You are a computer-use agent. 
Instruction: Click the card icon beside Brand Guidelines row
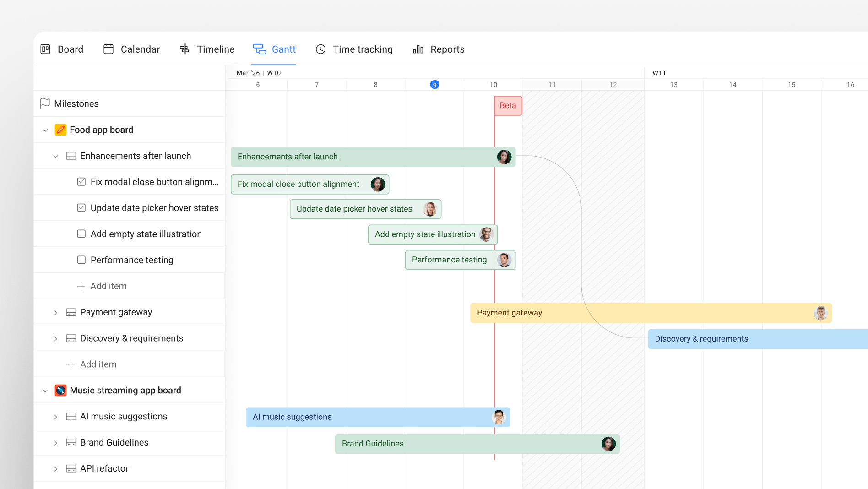[71, 443]
